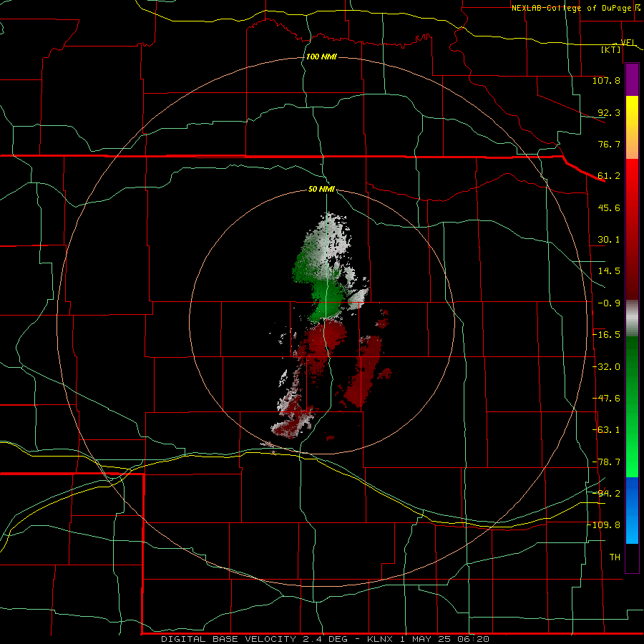The height and width of the screenshot is (644, 644).
Task: Click the TH legend label
Action: click(615, 557)
